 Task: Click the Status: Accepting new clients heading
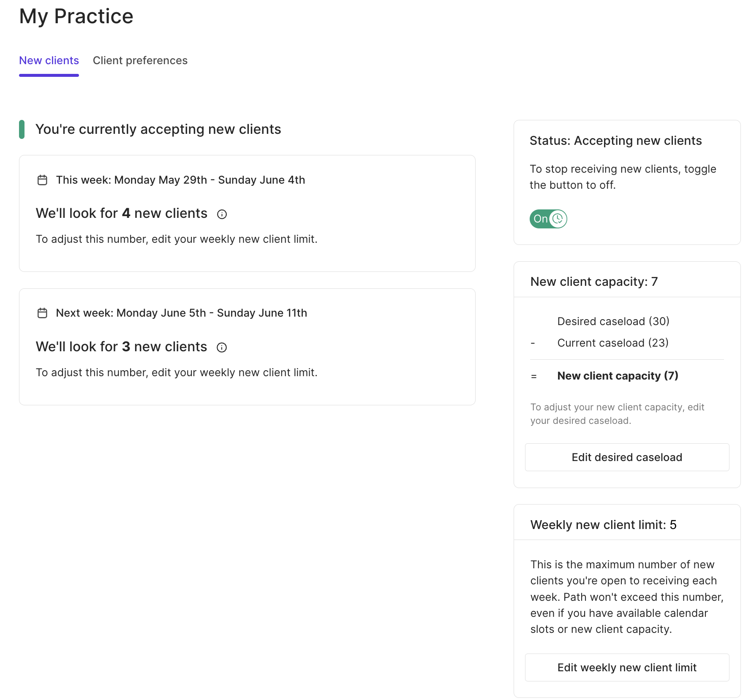pyautogui.click(x=615, y=141)
